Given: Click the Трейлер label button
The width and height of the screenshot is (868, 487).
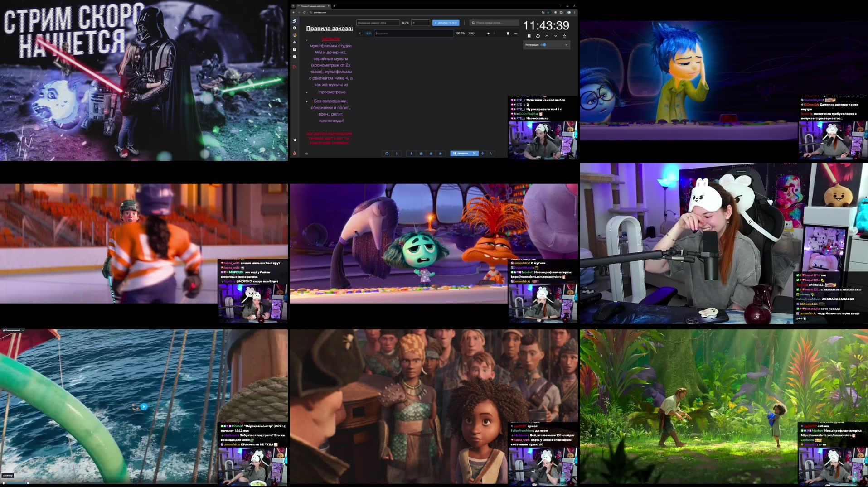Looking at the screenshot, I should (x=8, y=476).
